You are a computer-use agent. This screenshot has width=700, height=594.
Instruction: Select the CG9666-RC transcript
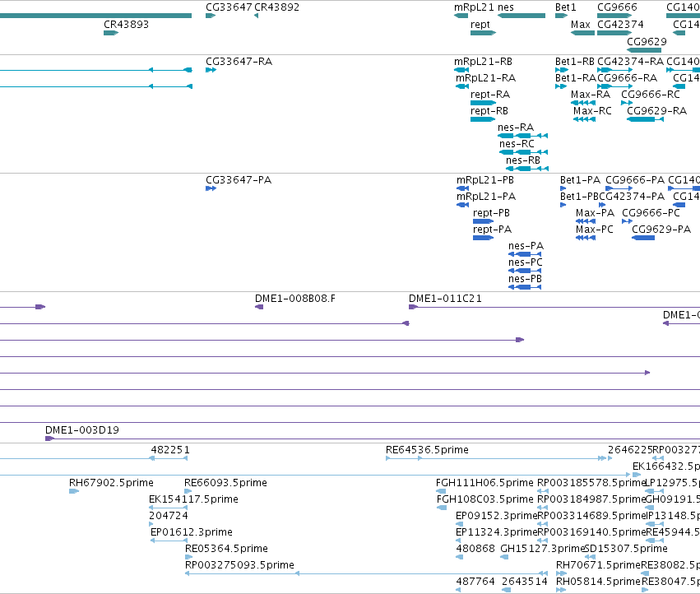[x=651, y=95]
